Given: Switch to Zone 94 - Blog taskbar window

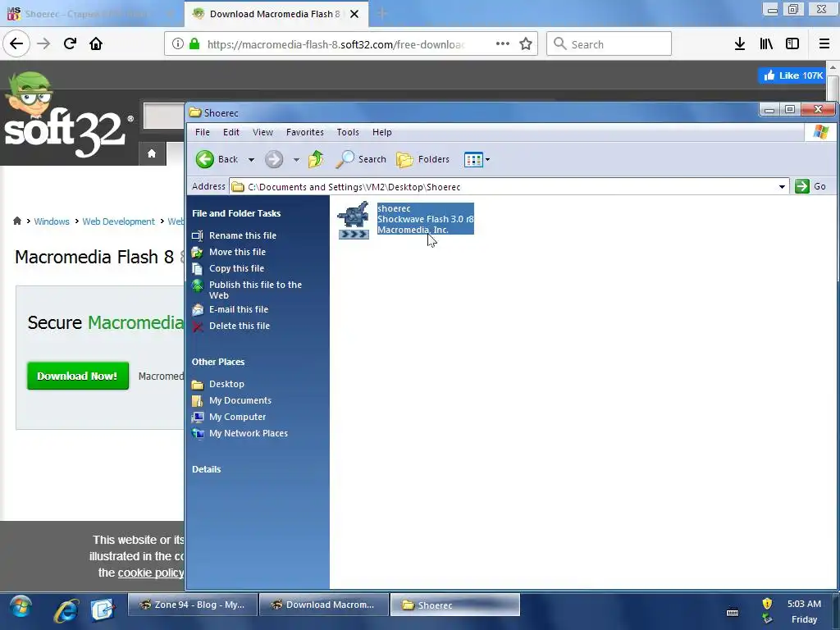Looking at the screenshot, I should (x=192, y=605).
